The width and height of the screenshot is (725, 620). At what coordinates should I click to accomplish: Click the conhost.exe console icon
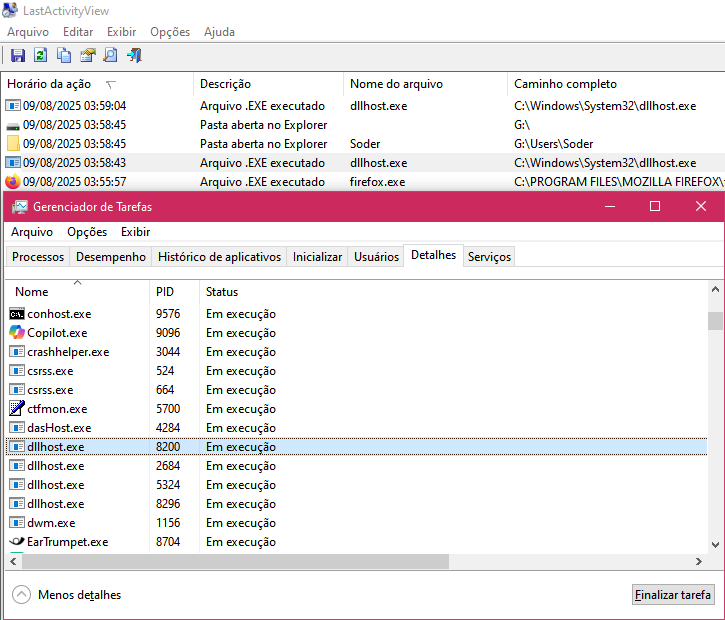(x=17, y=314)
